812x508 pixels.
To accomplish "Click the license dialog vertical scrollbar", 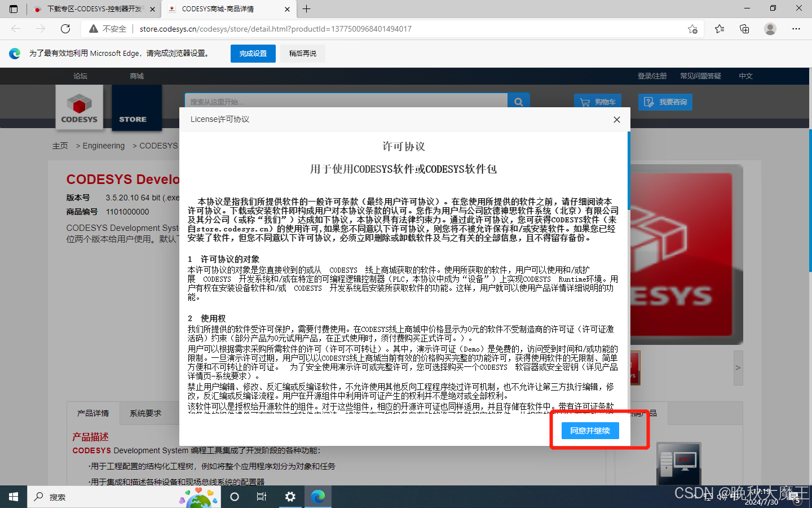I will [628, 169].
